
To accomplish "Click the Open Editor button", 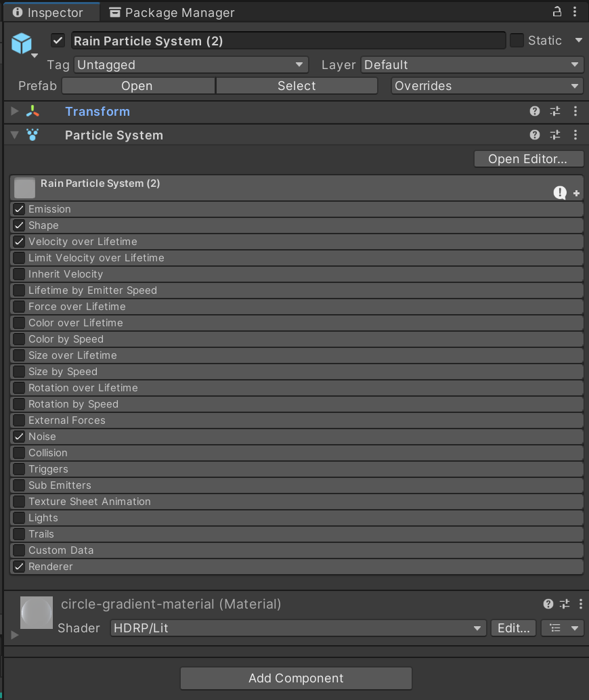I will coord(528,158).
